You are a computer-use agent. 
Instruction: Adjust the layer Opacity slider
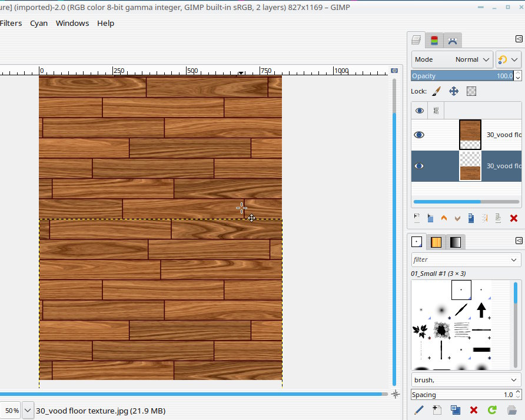pos(462,76)
